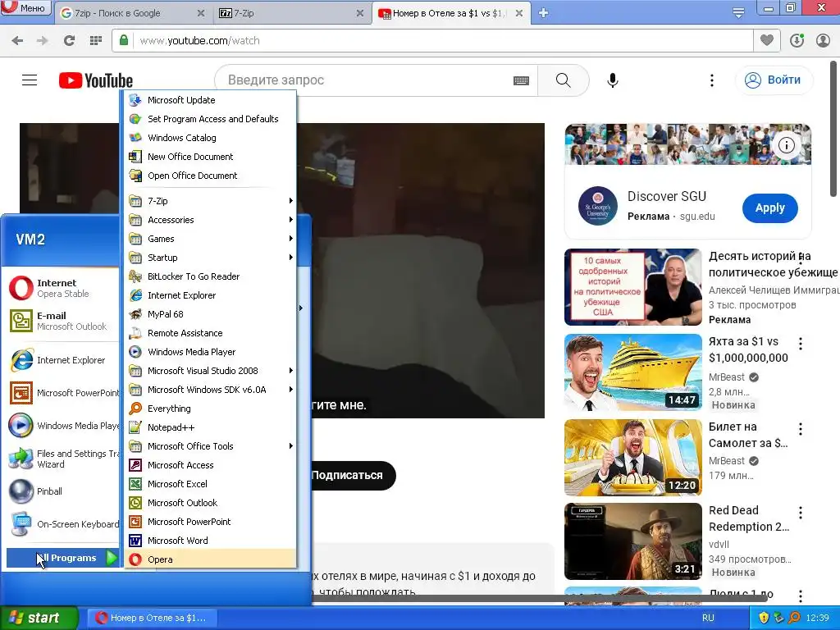Bookmark page with heart icon
The width and height of the screenshot is (840, 630).
coord(767,40)
